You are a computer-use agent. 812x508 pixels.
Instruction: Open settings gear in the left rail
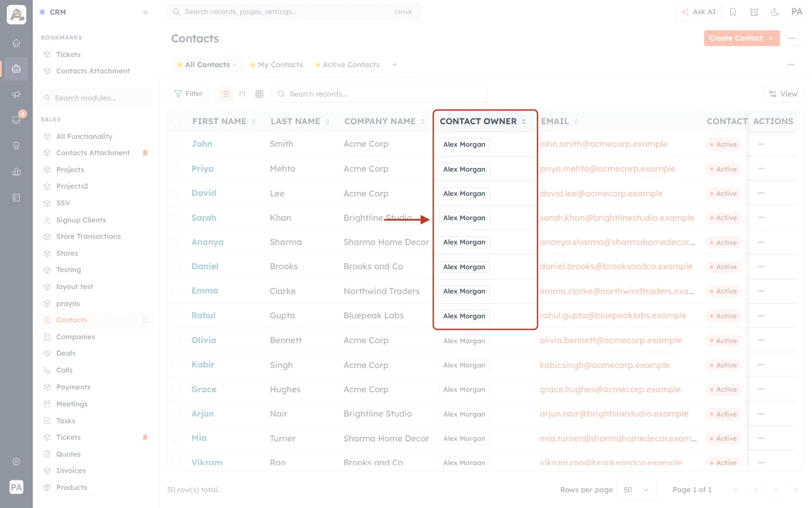coord(16,462)
